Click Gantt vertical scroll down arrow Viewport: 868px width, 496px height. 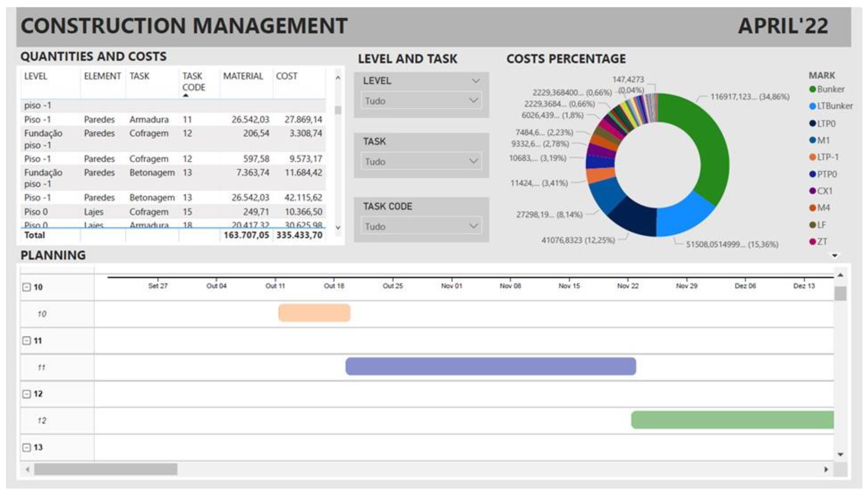click(840, 455)
